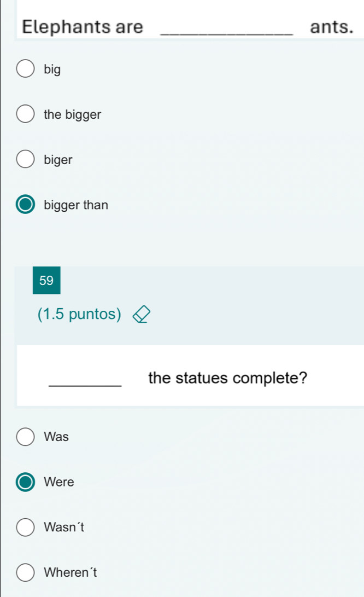The image size is (364, 597).
Task: Click the 'the statues complete?' question text
Action: (x=228, y=378)
